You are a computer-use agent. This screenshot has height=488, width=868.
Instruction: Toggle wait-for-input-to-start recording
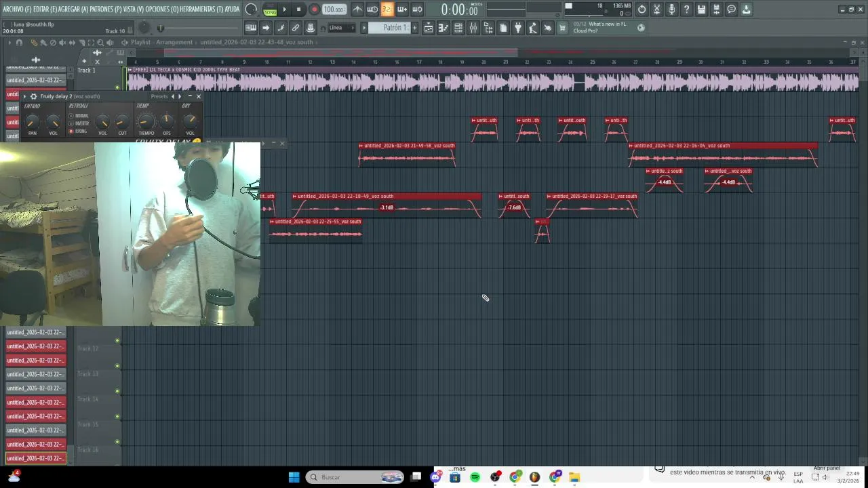[x=372, y=9]
